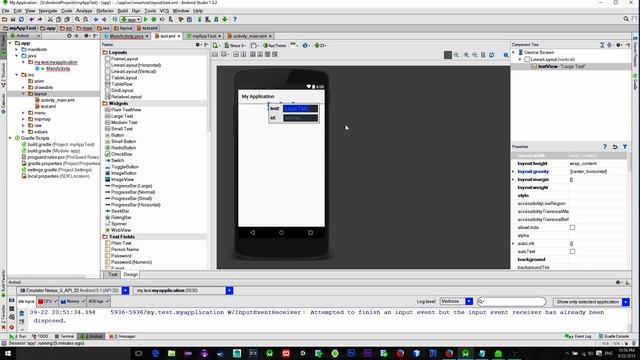
Task: Switch to the Text tab below designer
Action: (113, 274)
